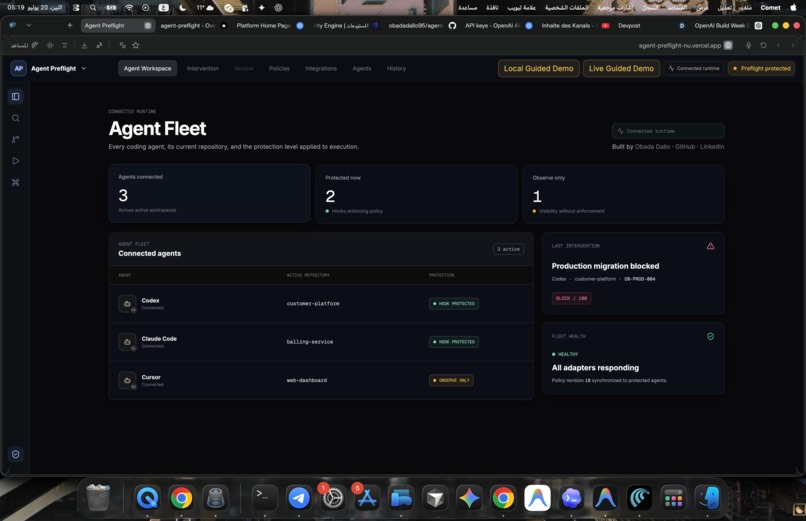Open the LinkedIn link under Built by

click(711, 147)
